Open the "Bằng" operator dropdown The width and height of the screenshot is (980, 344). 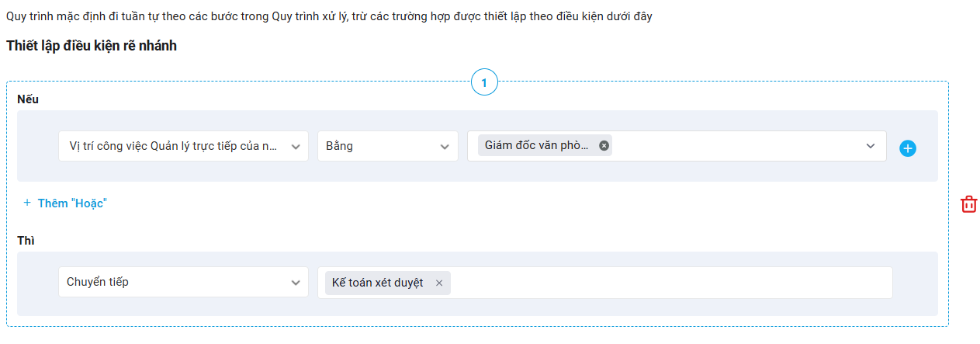[379, 146]
